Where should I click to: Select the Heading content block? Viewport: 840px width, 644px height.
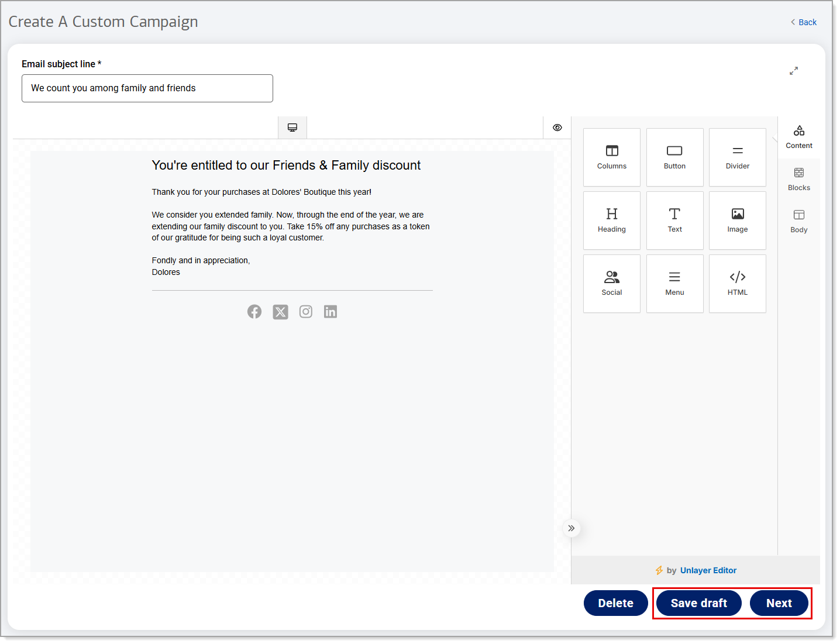click(x=611, y=221)
